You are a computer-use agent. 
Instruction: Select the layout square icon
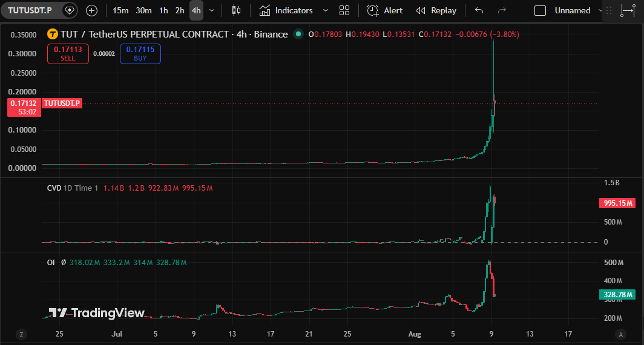point(540,11)
